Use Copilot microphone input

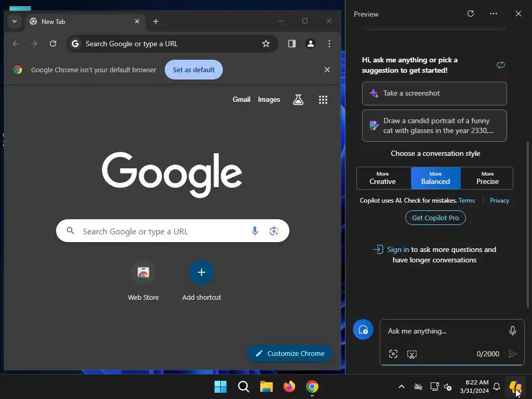pos(513,331)
